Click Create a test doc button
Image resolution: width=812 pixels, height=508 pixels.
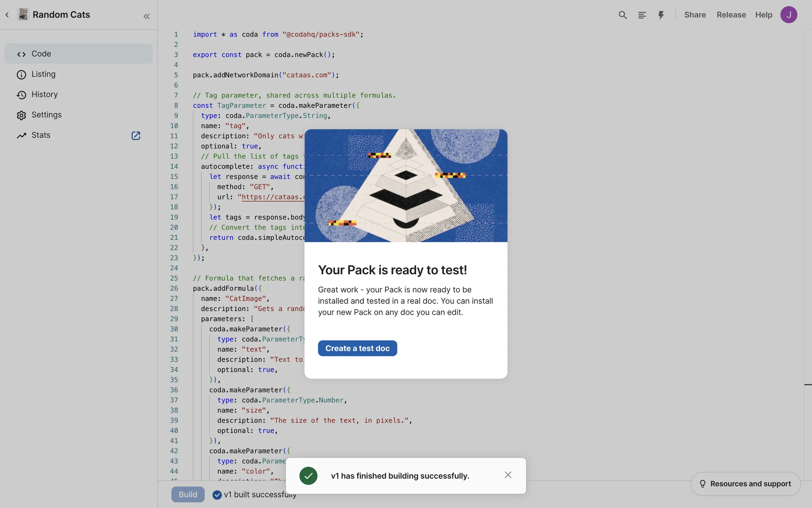pyautogui.click(x=357, y=348)
